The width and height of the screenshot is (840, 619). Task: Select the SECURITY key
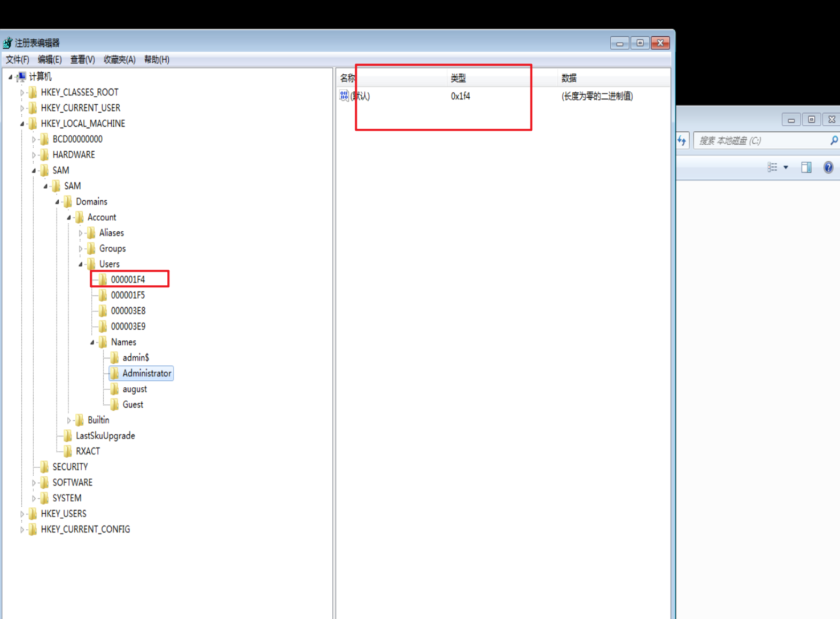coord(70,466)
